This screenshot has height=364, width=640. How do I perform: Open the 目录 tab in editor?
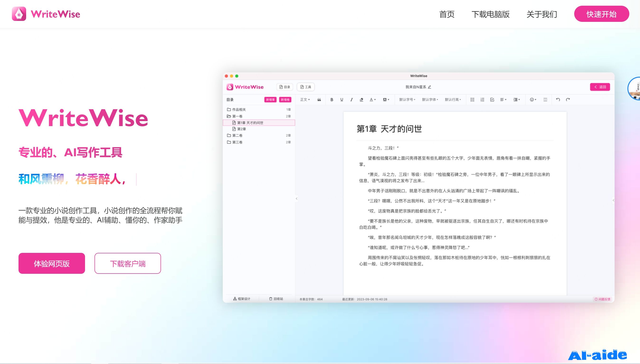(x=285, y=87)
